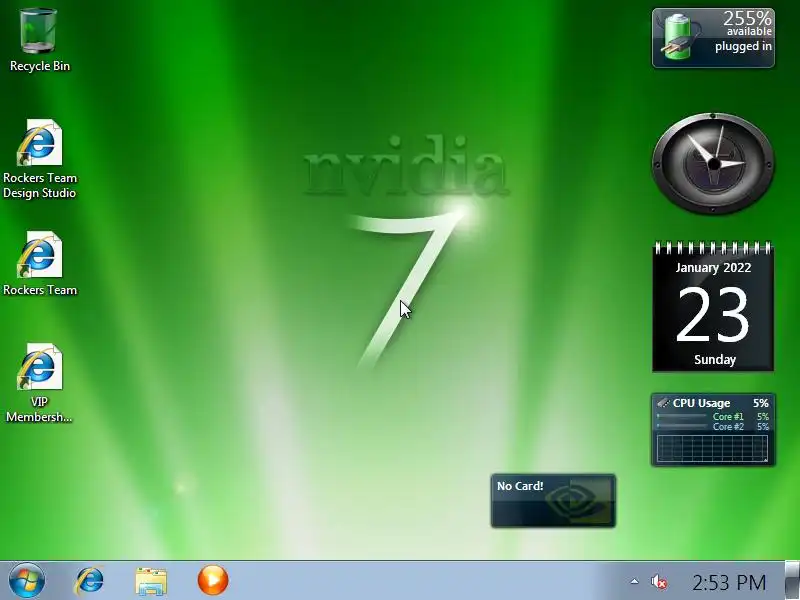Select the Rockers Team desktop shortcut

39,263
